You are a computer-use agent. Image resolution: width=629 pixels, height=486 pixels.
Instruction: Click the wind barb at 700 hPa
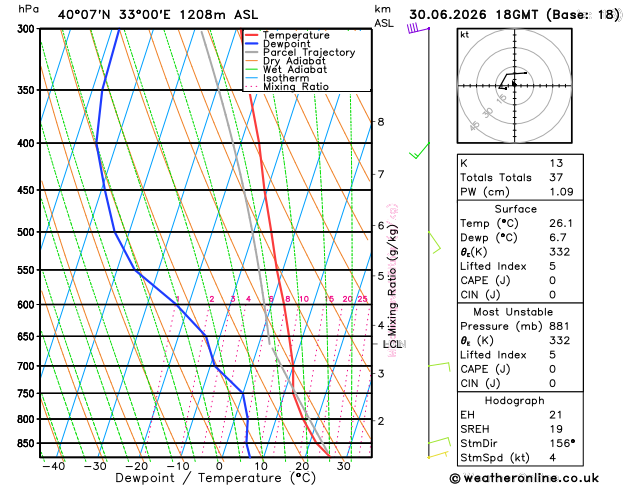pos(439,367)
